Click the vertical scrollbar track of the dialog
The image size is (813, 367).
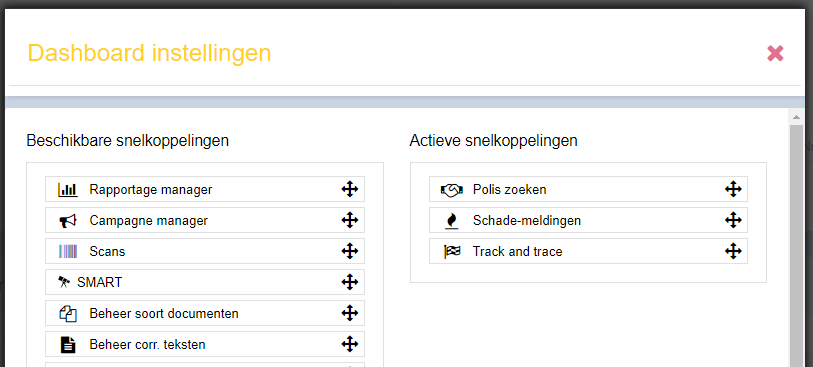796,246
